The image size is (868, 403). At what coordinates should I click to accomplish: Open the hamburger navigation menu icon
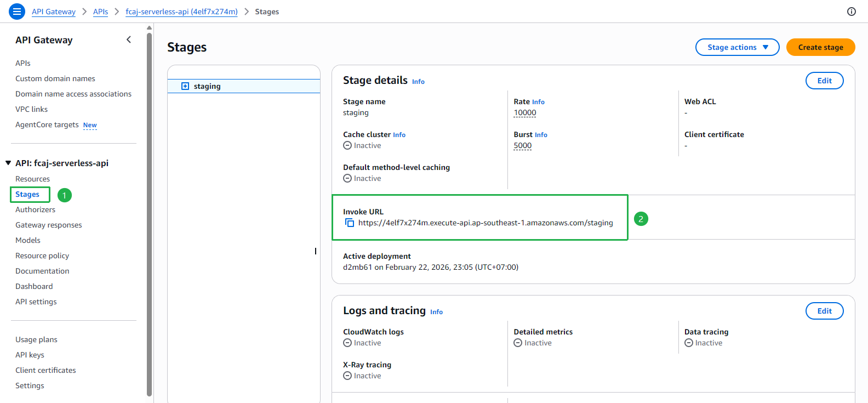17,11
